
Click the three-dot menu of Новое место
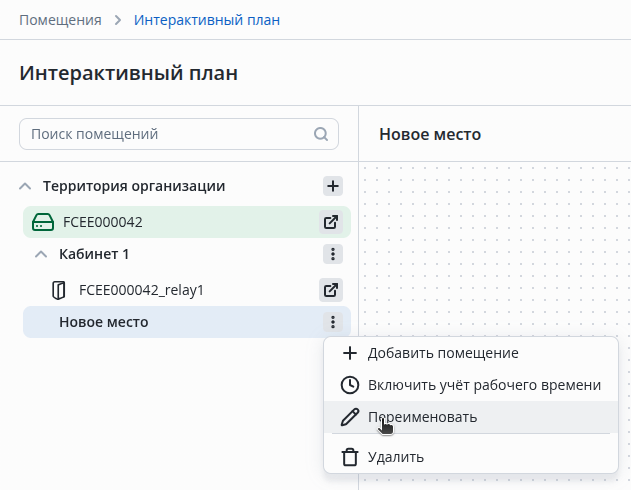coord(333,322)
